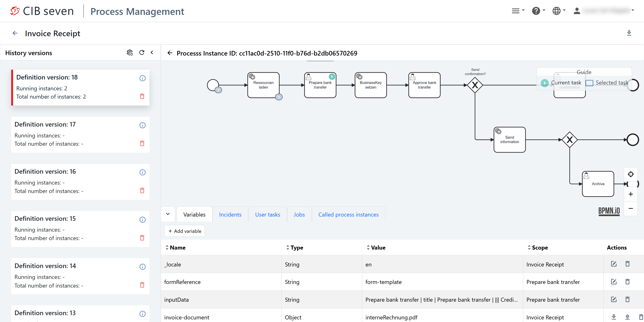This screenshot has width=644, height=322.
Task: Collapse the History versions panel
Action: 152,53
